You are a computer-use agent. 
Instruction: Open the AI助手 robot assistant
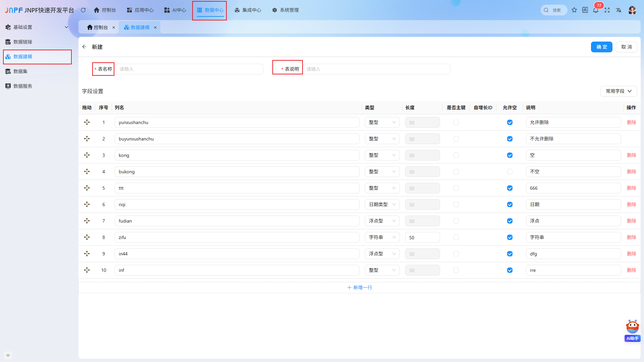pyautogui.click(x=632, y=330)
